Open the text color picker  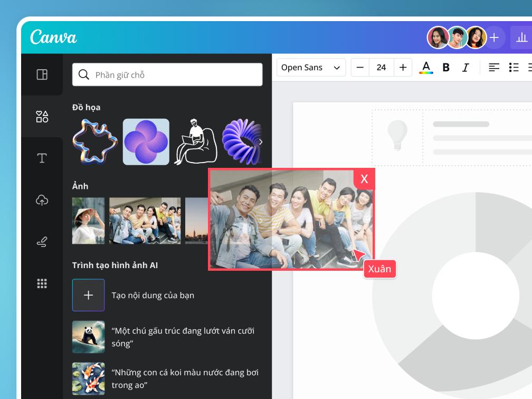(426, 68)
